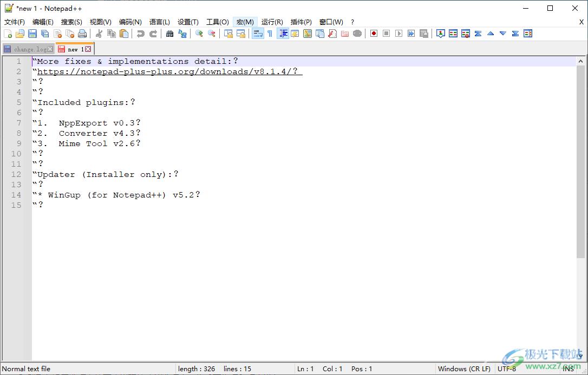Click 'Windows (CR LF)' in status bar
The height and width of the screenshot is (375, 588).
(464, 369)
